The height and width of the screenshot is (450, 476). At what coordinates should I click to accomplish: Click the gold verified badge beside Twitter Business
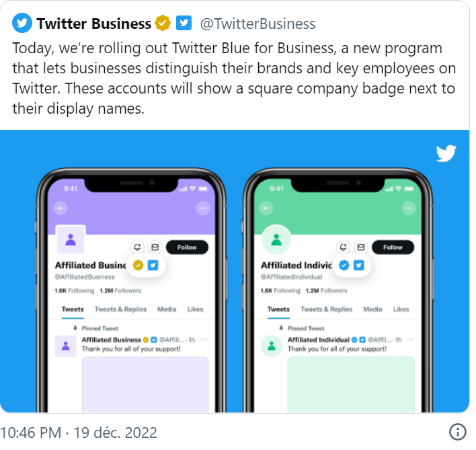(162, 24)
